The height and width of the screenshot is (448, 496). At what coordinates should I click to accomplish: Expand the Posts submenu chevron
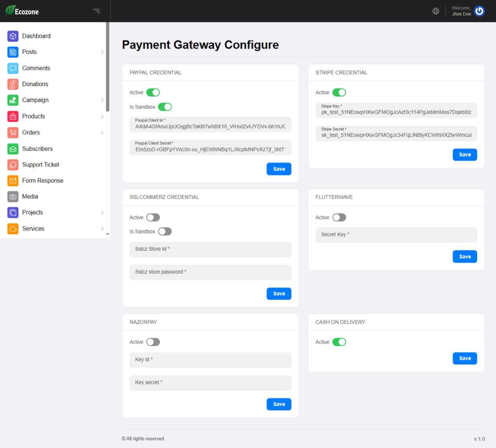(x=102, y=52)
